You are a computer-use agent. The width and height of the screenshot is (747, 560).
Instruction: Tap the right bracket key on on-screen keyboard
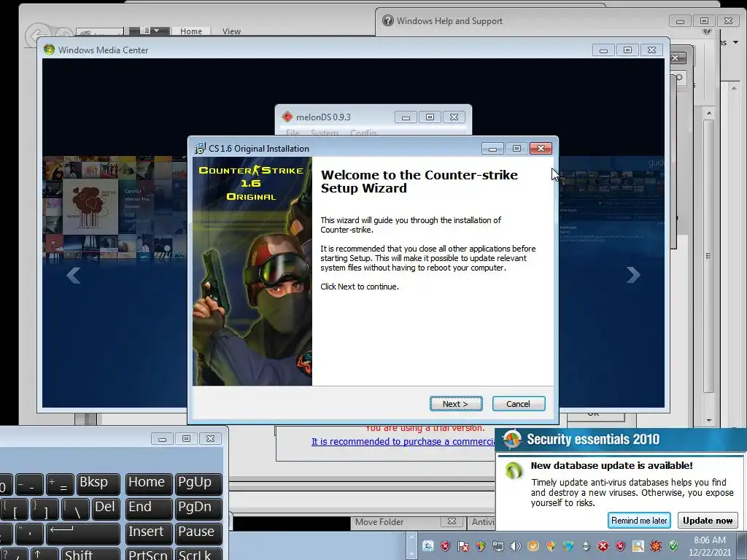[44, 508]
